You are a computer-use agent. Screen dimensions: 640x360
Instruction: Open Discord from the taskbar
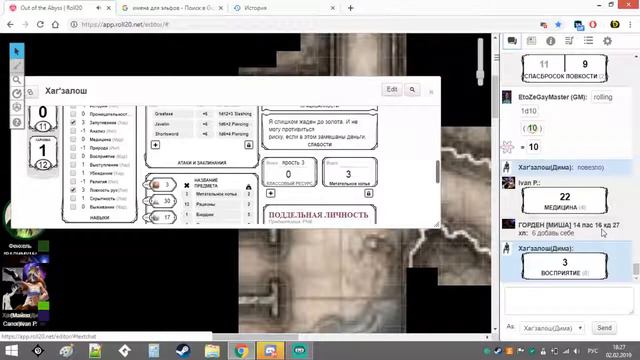tap(270, 351)
